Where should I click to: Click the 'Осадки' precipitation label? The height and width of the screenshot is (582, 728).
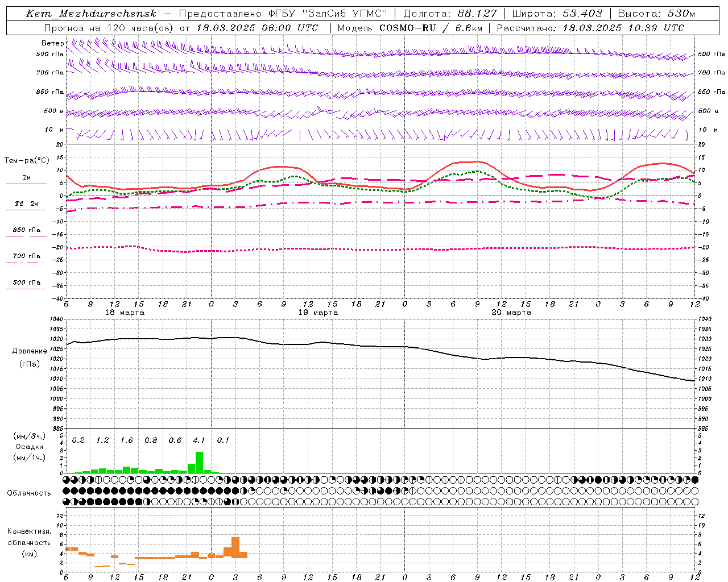(30, 447)
